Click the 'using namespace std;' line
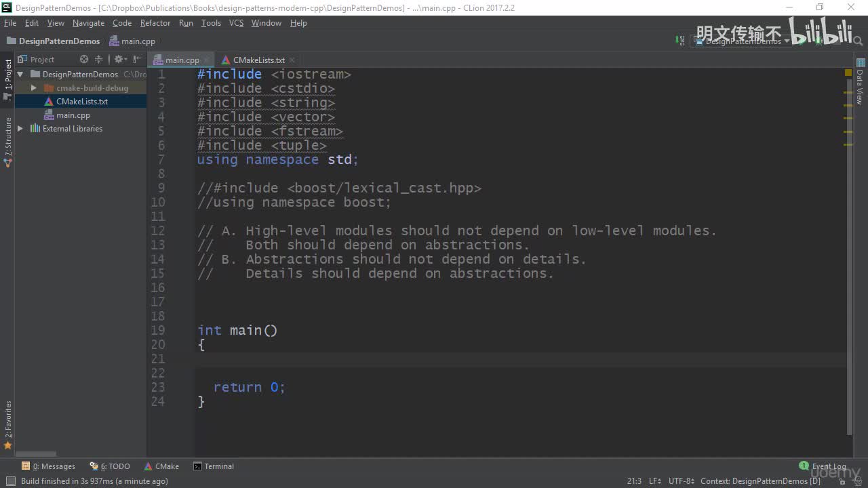Screen dimensions: 868x488 click(277, 160)
